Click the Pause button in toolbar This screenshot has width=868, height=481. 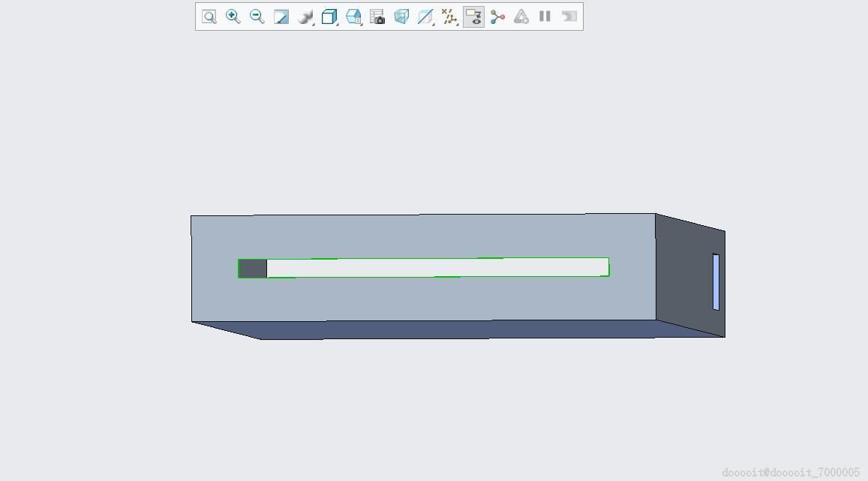(545, 17)
